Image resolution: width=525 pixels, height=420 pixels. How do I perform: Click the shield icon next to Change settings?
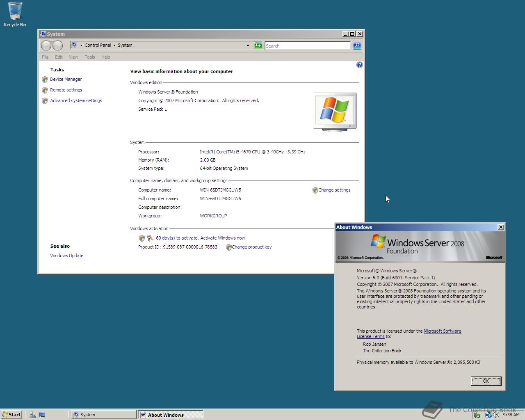(315, 190)
